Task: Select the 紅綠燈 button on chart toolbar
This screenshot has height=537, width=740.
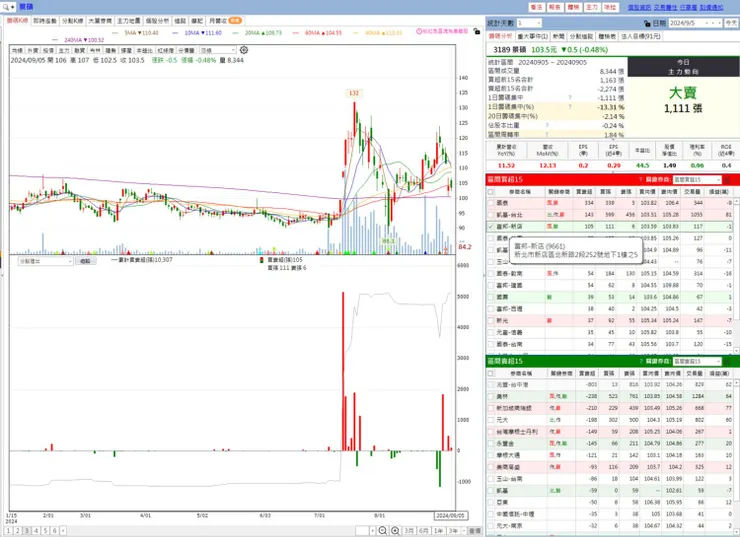Action: (x=166, y=50)
